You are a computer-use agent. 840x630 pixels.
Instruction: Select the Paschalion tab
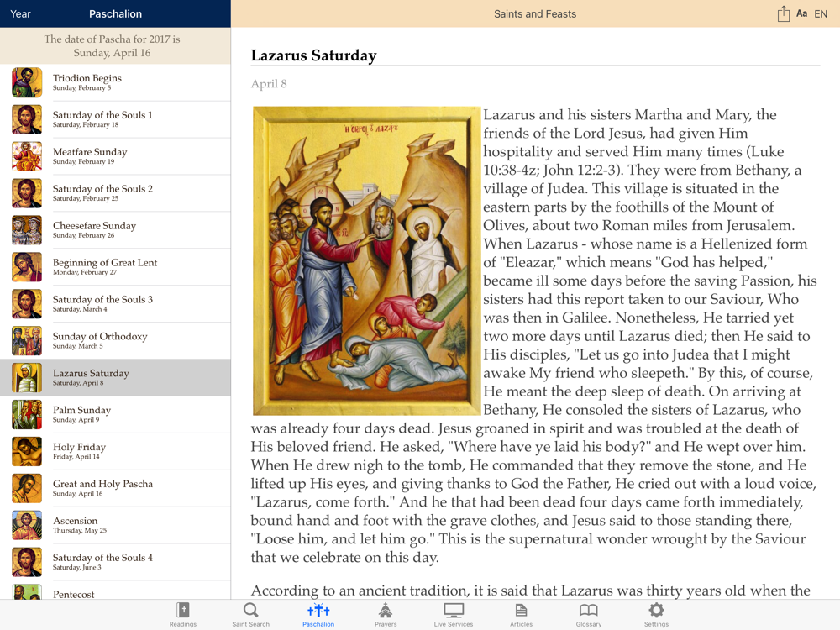pyautogui.click(x=318, y=615)
